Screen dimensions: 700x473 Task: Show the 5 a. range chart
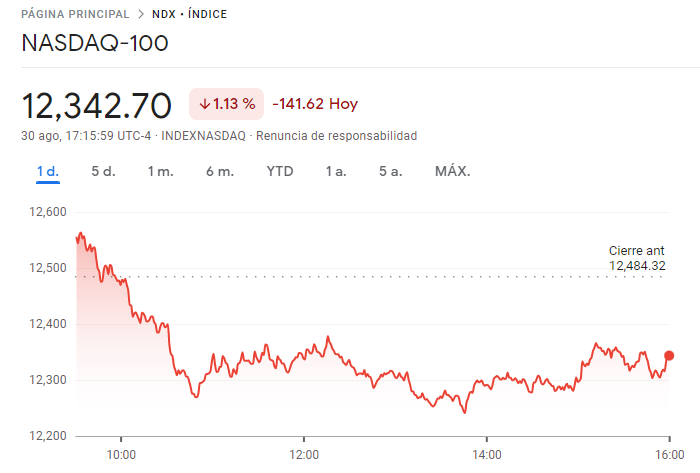(x=390, y=171)
